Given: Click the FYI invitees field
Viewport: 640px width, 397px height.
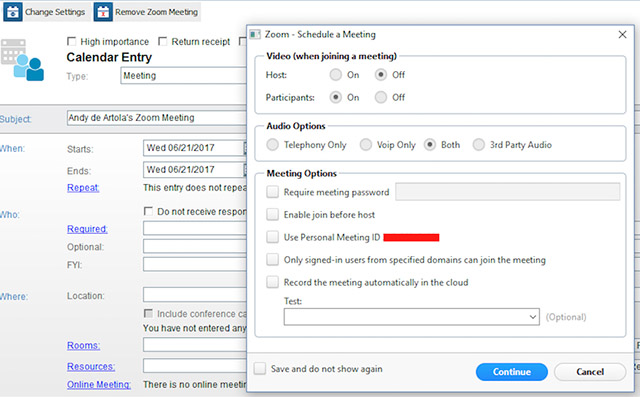Looking at the screenshot, I should click(x=195, y=264).
